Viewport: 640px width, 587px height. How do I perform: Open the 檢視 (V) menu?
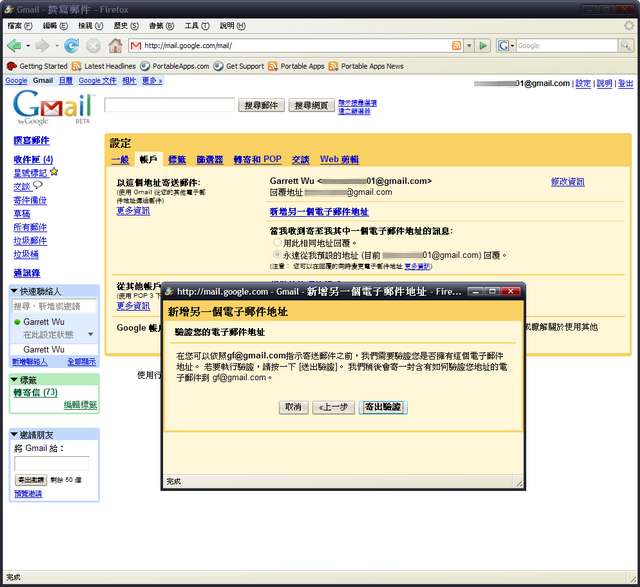point(90,26)
